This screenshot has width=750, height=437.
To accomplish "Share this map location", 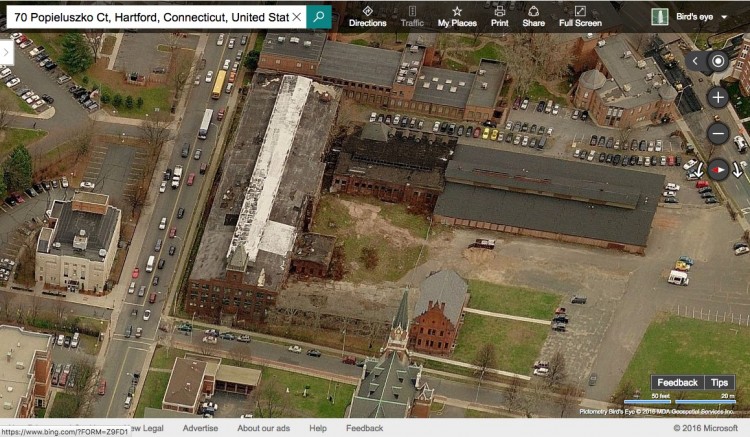I will coord(533,16).
